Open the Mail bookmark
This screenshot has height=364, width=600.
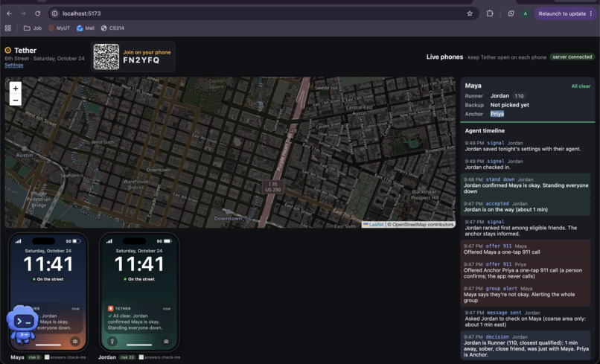click(x=86, y=28)
